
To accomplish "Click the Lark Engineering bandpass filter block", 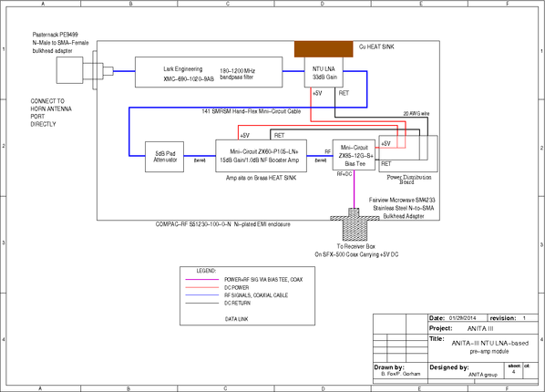I will point(209,72).
